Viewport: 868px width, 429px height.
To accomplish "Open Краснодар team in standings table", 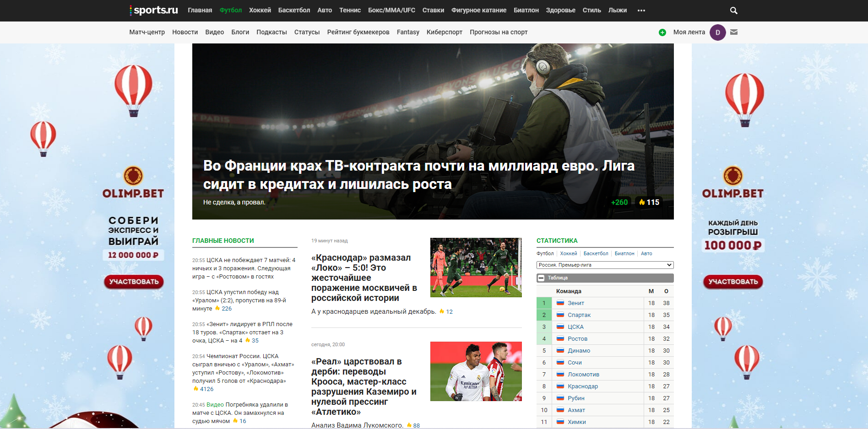I will coord(583,386).
